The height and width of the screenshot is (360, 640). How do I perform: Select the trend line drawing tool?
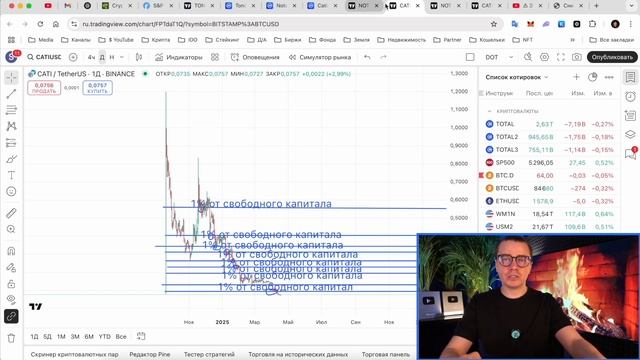coord(11,93)
